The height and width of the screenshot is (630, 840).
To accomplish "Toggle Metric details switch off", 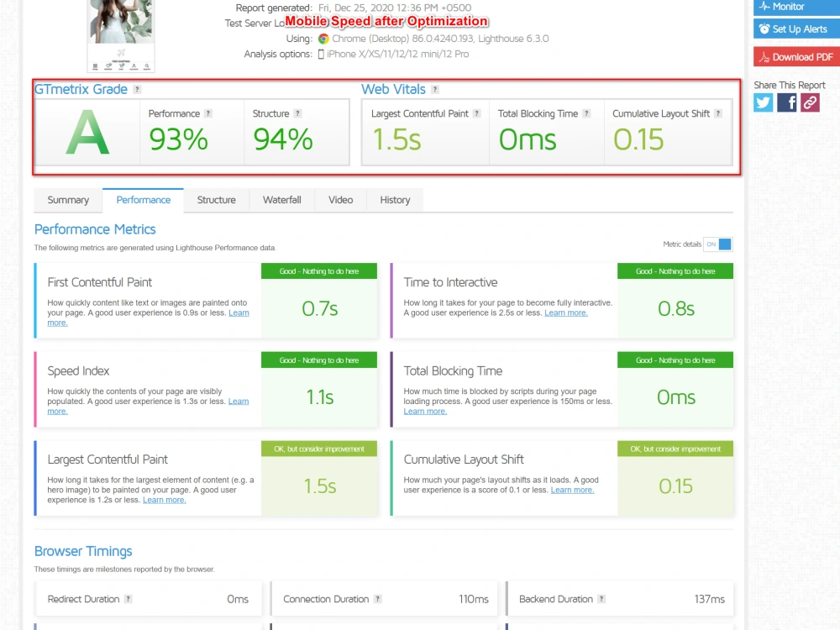I will 718,244.
